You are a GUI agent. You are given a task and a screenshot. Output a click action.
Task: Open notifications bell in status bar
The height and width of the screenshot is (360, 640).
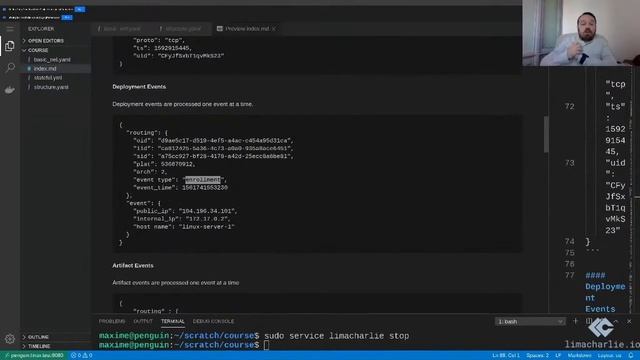click(x=631, y=356)
